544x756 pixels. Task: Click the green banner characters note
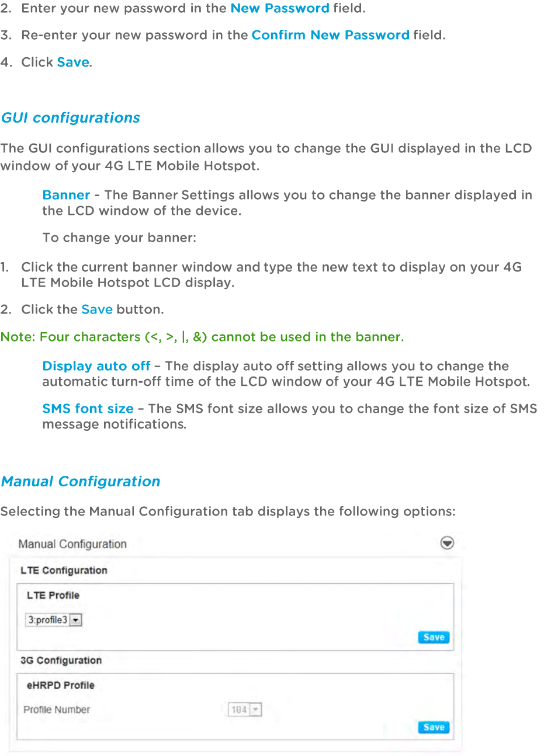202,337
